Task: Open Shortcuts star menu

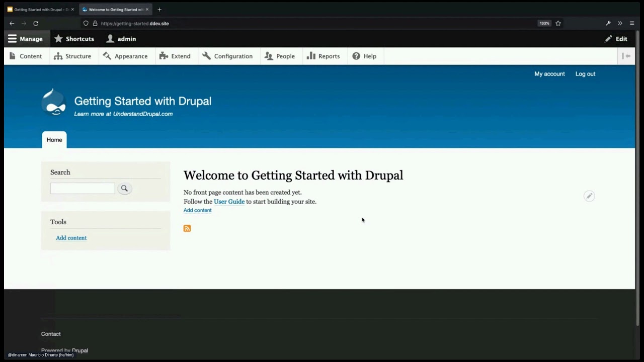Action: coord(74,39)
